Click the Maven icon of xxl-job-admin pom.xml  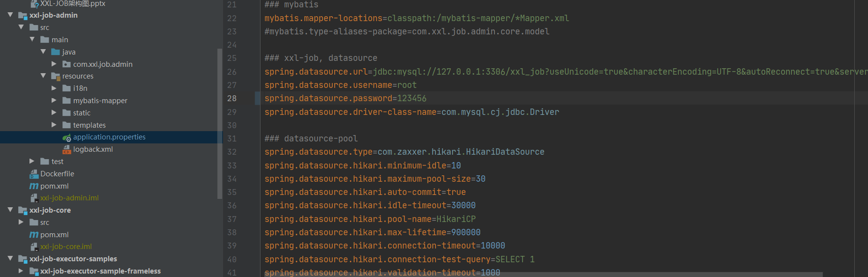coord(34,186)
